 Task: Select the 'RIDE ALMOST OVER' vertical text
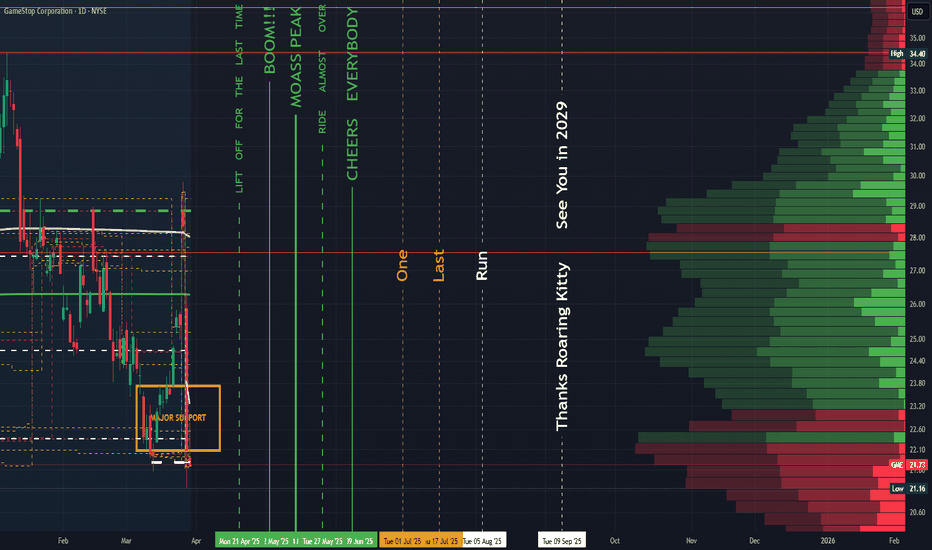click(322, 69)
